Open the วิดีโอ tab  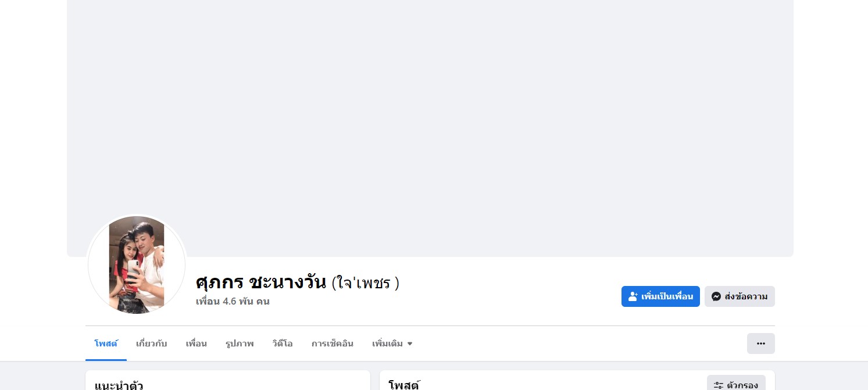click(282, 344)
